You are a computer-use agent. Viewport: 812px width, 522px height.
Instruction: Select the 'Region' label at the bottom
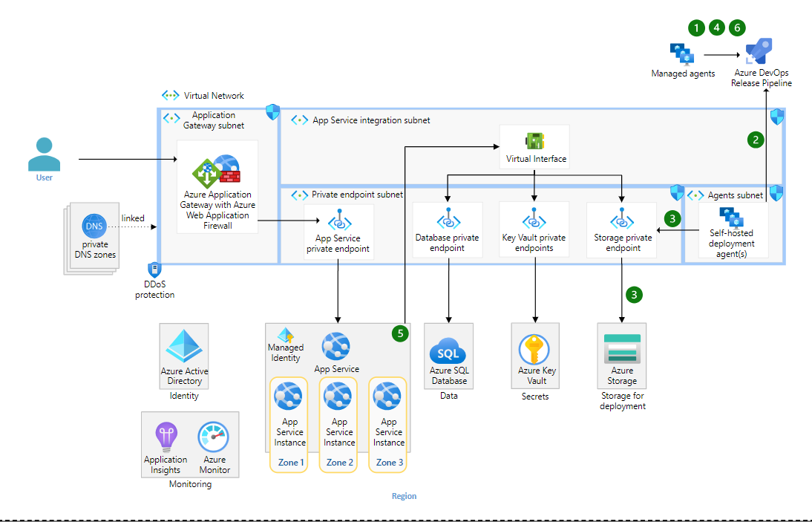pos(404,496)
